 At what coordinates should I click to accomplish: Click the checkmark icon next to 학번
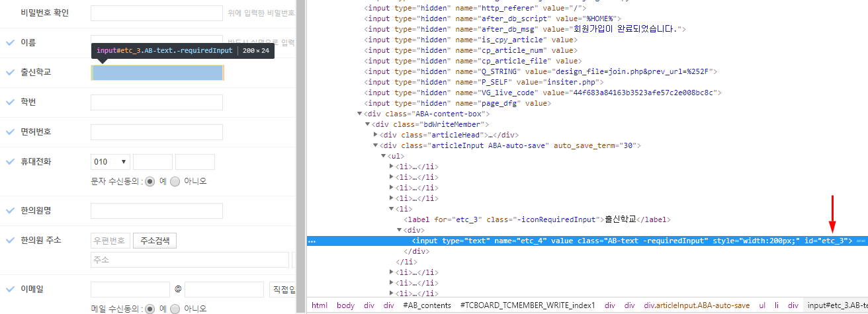click(x=10, y=102)
